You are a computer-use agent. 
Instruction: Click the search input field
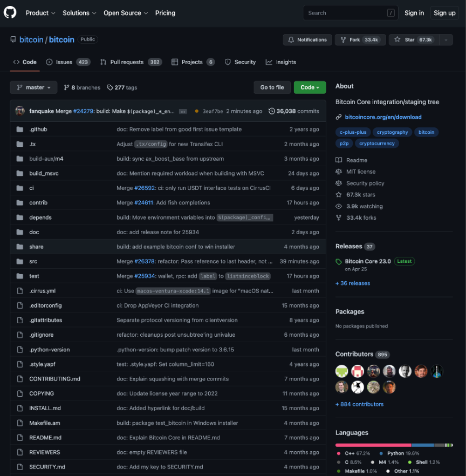pos(351,13)
